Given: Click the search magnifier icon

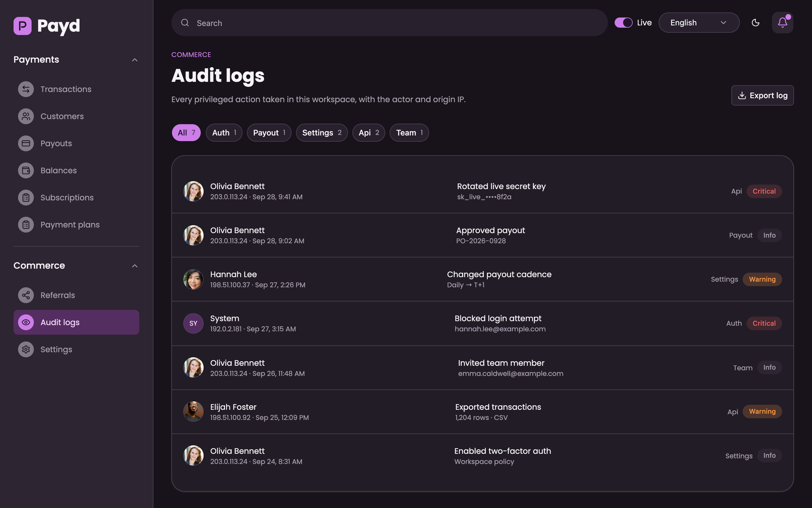Looking at the screenshot, I should pos(185,23).
